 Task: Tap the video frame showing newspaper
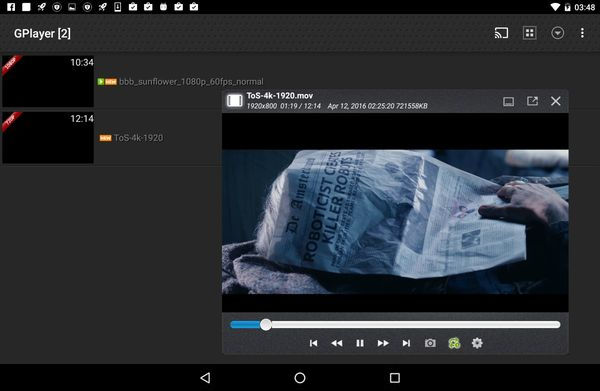tap(395, 222)
